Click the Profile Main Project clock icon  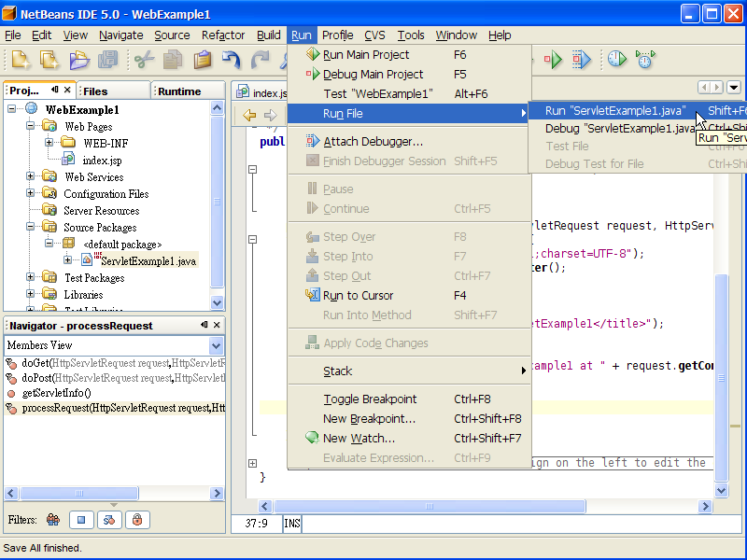click(617, 59)
